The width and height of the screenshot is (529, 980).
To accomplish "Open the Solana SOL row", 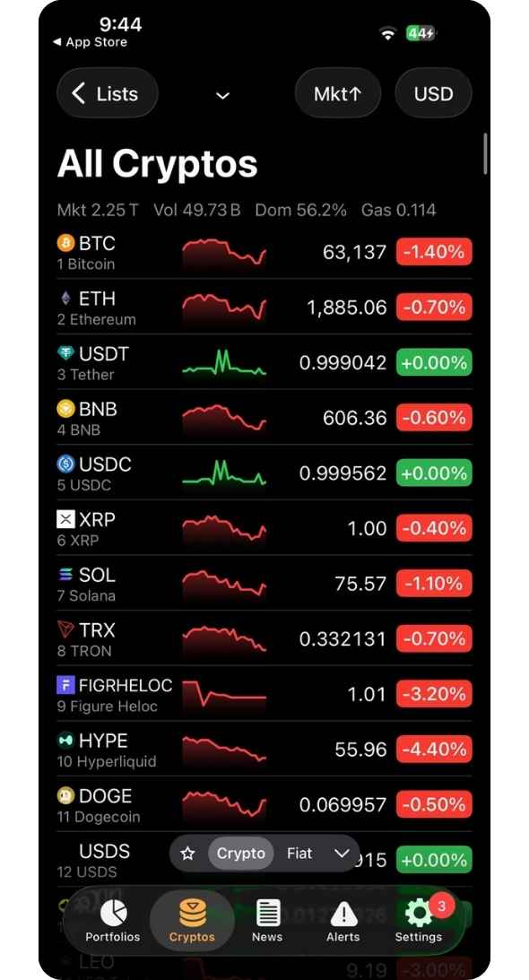I will point(264,584).
